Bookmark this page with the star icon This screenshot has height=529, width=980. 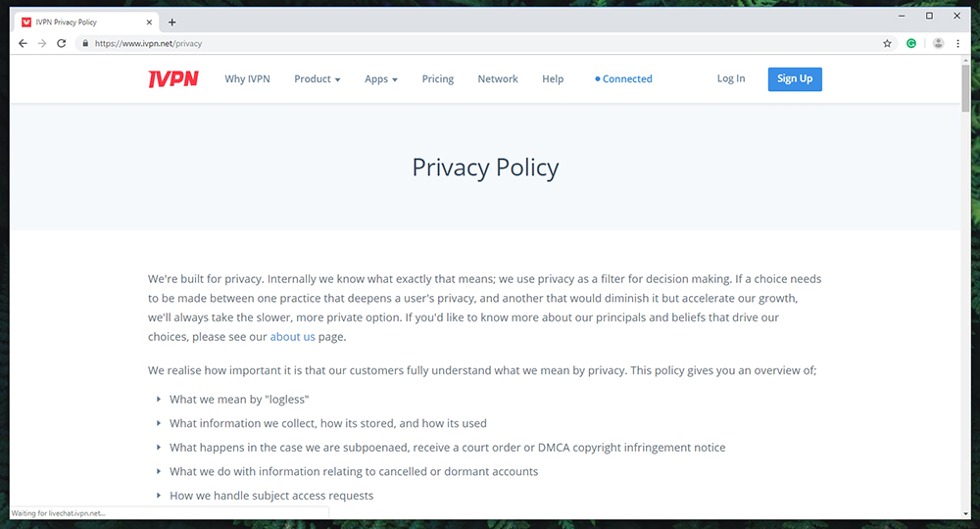tap(887, 43)
